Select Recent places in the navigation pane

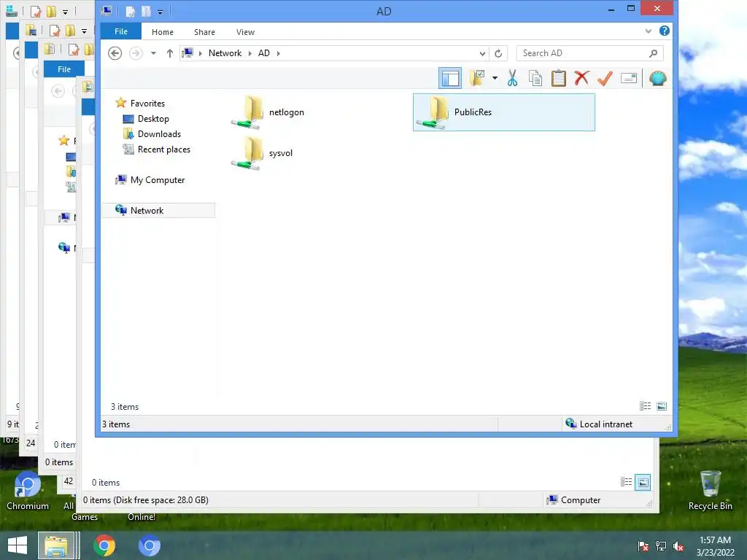pyautogui.click(x=164, y=149)
